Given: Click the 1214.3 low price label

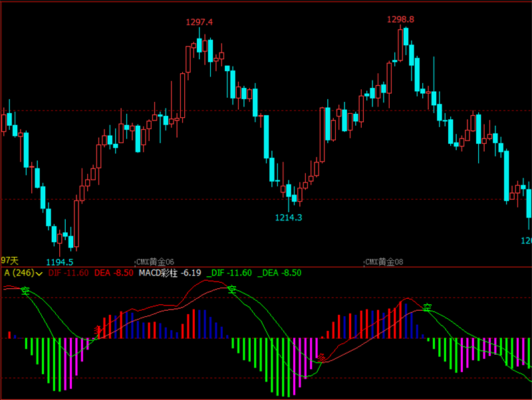Looking at the screenshot, I should pyautogui.click(x=289, y=218).
